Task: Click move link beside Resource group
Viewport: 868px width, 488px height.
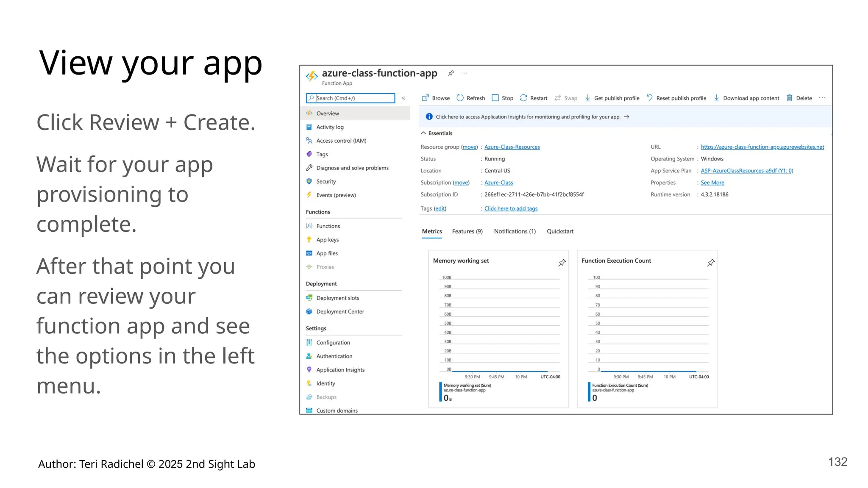Action: click(469, 147)
